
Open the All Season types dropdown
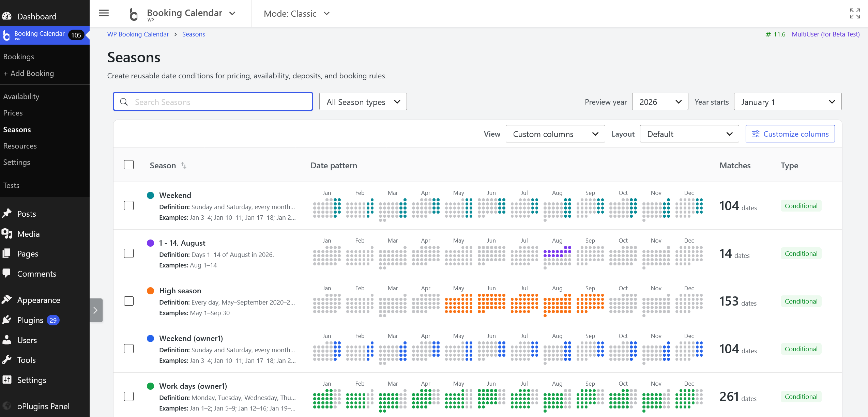pos(363,102)
